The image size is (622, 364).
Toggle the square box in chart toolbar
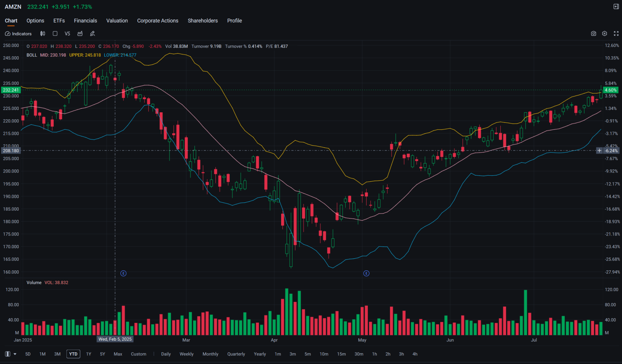coord(55,34)
